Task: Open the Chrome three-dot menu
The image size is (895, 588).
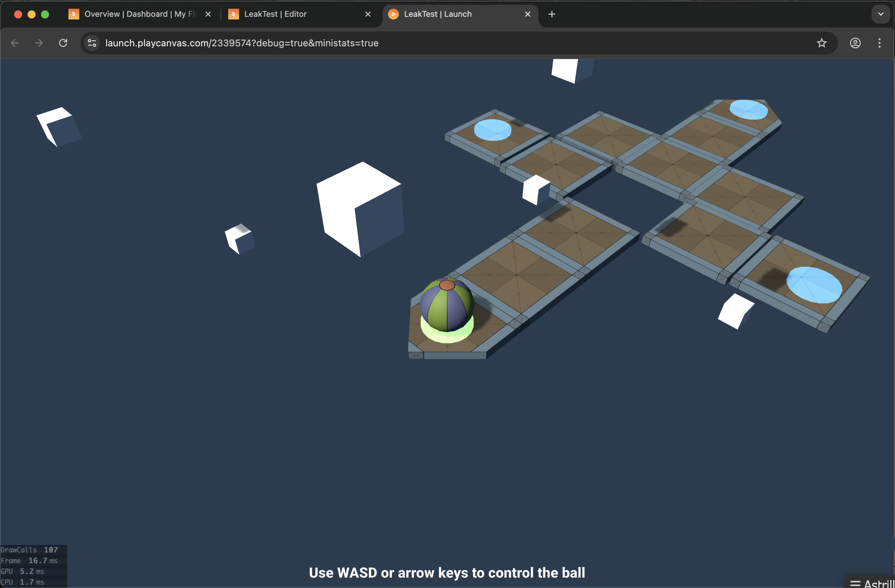Action: 880,43
